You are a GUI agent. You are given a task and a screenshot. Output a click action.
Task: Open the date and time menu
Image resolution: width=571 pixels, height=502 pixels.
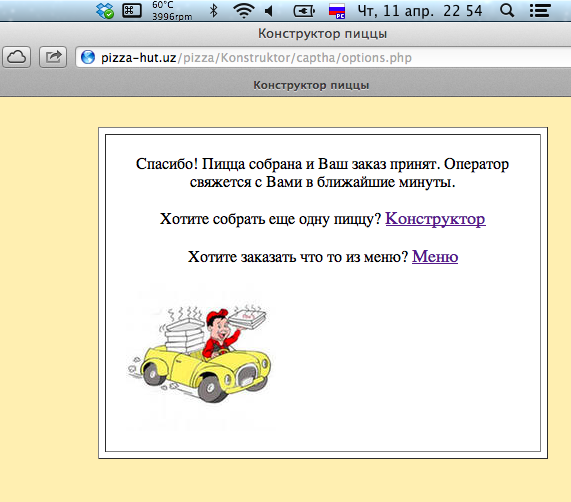click(x=420, y=11)
